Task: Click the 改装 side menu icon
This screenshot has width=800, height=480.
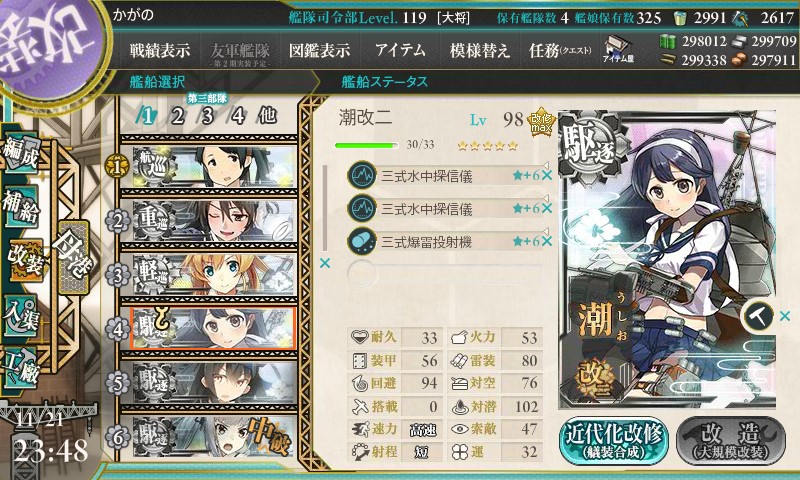Action: click(x=24, y=261)
